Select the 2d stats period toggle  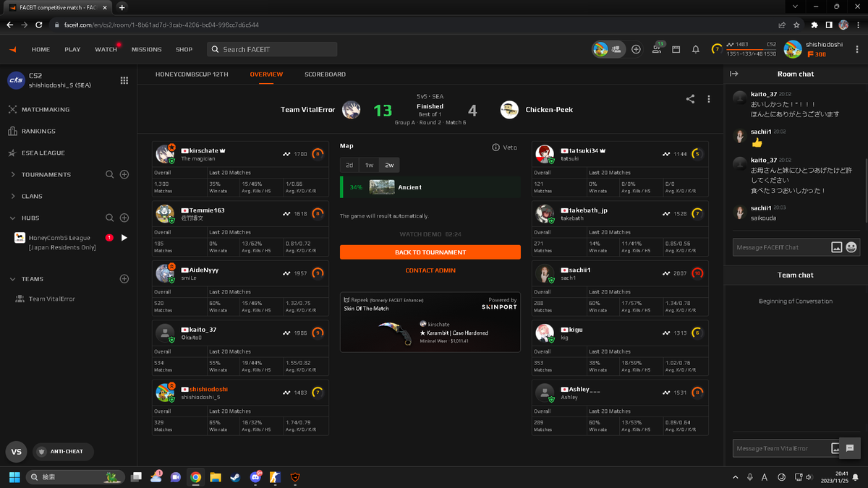point(349,165)
